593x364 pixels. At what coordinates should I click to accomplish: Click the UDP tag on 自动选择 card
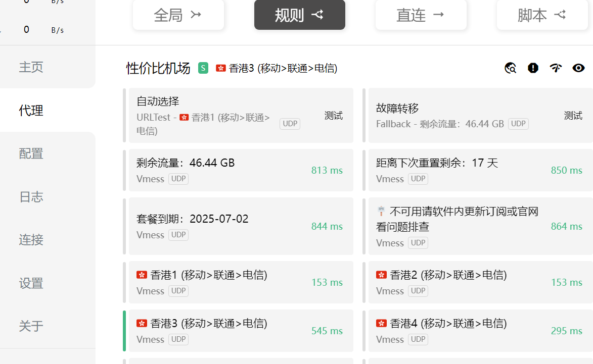tap(290, 124)
